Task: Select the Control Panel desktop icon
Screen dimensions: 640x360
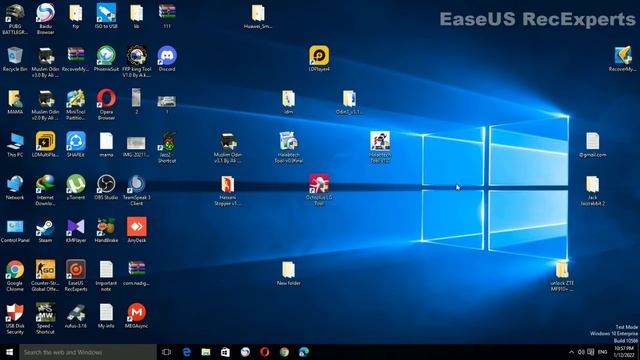Action: tap(15, 230)
